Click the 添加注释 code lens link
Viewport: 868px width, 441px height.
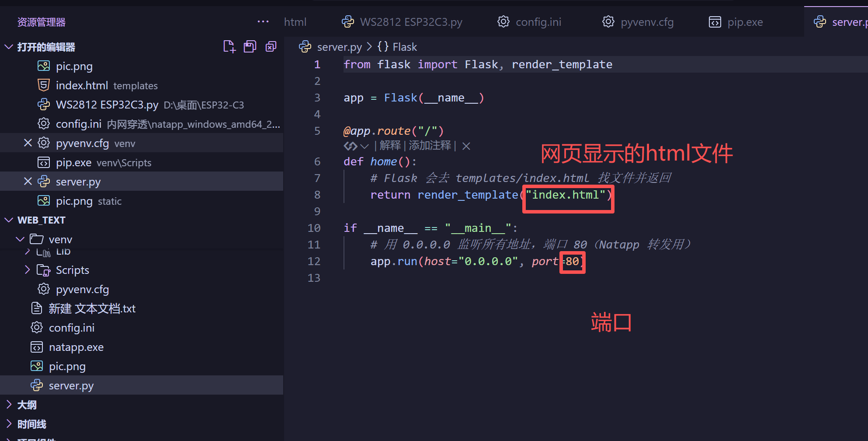[x=430, y=146]
